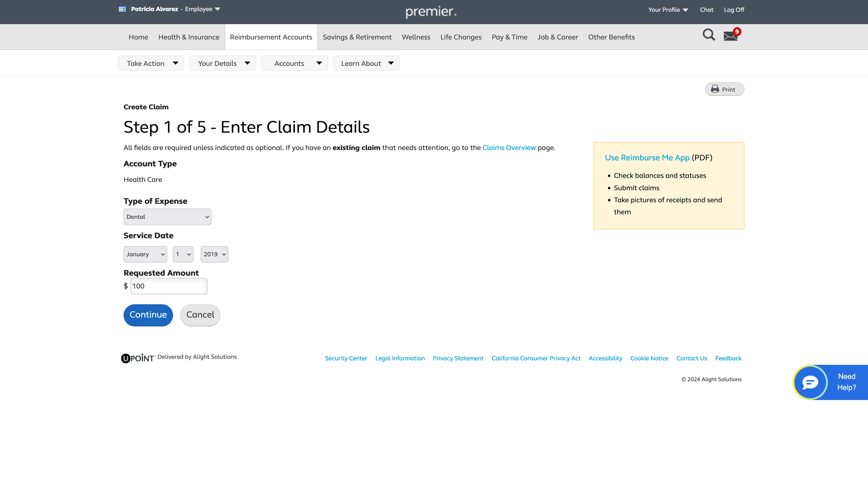Click the Requested Amount input field
The height and width of the screenshot is (500, 868).
pyautogui.click(x=169, y=286)
